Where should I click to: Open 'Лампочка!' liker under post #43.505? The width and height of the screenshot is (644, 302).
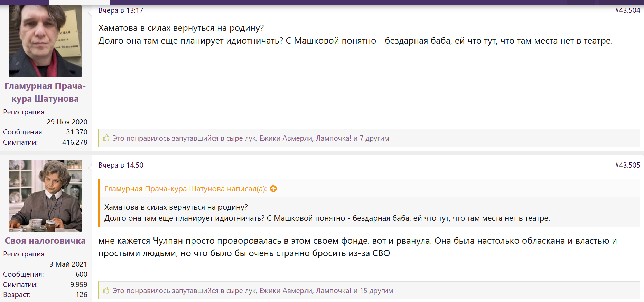click(x=333, y=291)
